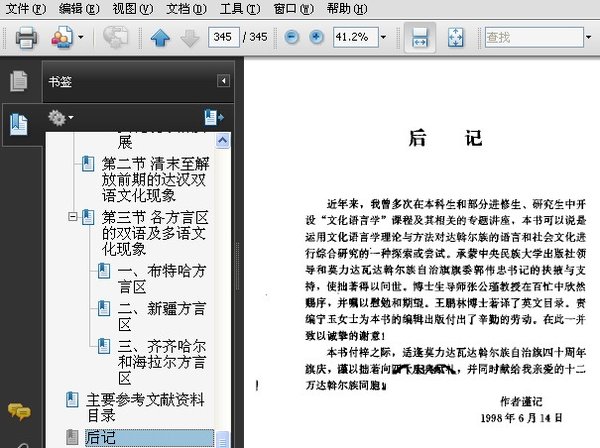Toggle the Bookmarks panel icon

click(19, 124)
